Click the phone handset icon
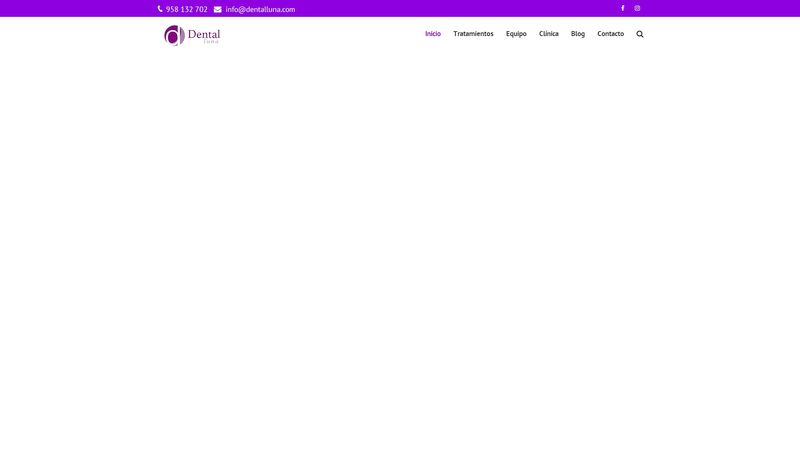Image resolution: width=800 pixels, height=450 pixels. pyautogui.click(x=160, y=9)
